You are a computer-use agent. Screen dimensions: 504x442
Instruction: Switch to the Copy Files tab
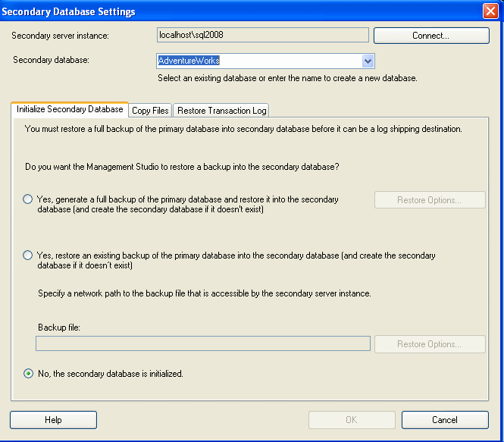click(x=150, y=111)
